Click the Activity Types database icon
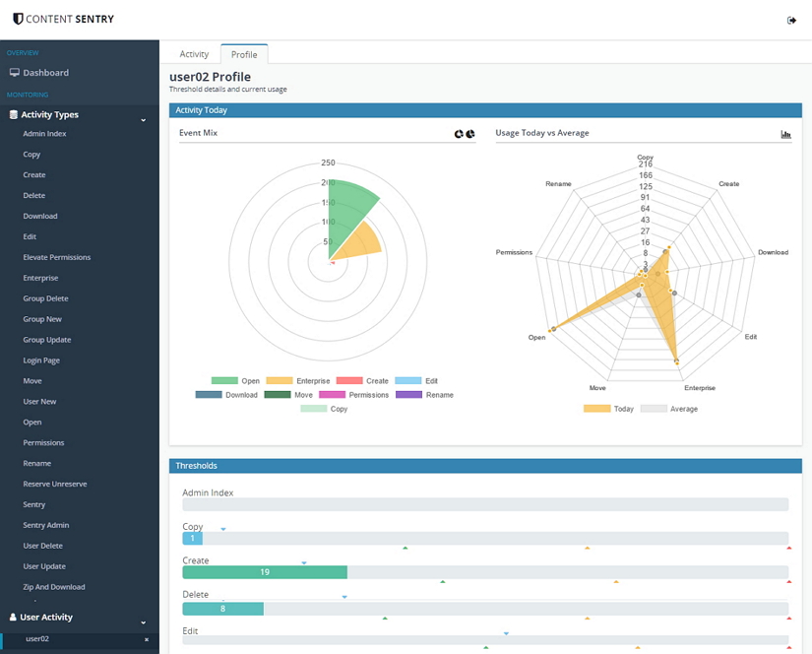 click(13, 115)
